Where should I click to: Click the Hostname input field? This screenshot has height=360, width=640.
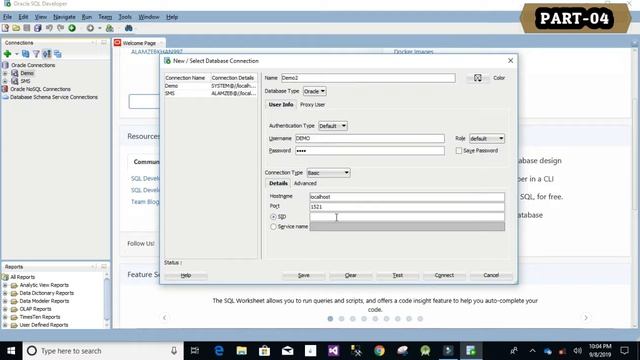[x=407, y=197]
